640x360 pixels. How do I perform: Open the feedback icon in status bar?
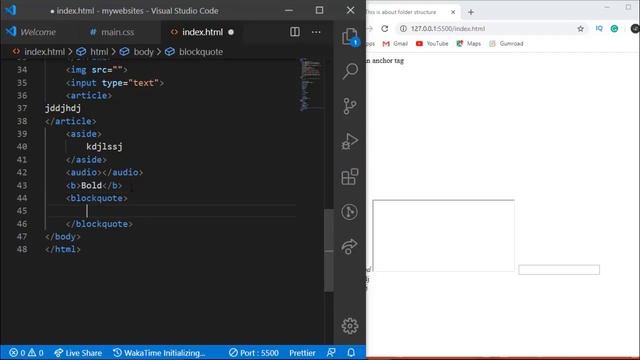point(331,352)
